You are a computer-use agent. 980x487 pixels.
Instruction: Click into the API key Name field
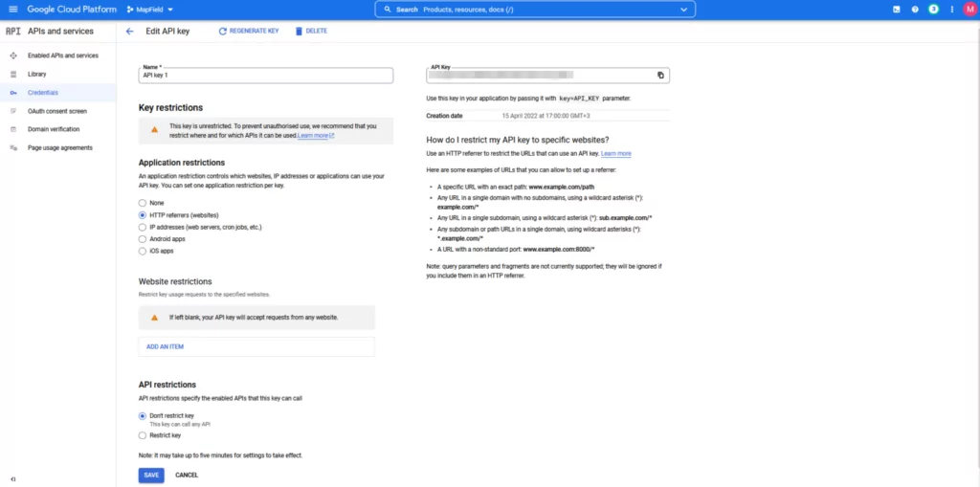[266, 76]
